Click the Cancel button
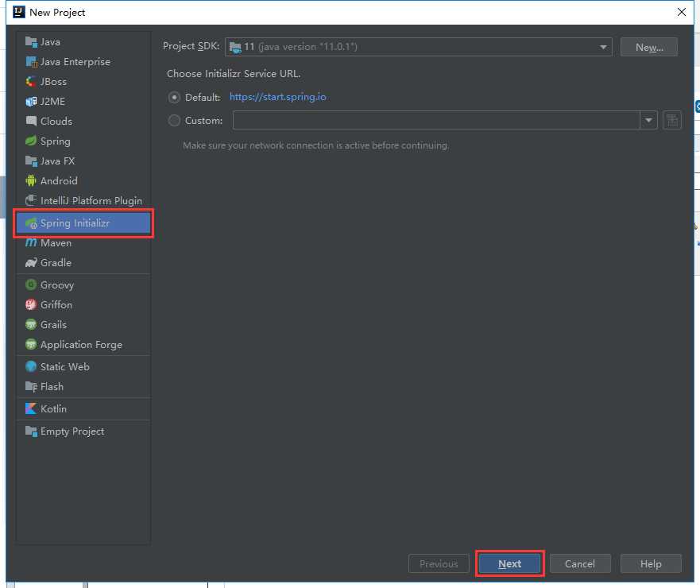Viewport: 700px width, 588px height. click(580, 564)
